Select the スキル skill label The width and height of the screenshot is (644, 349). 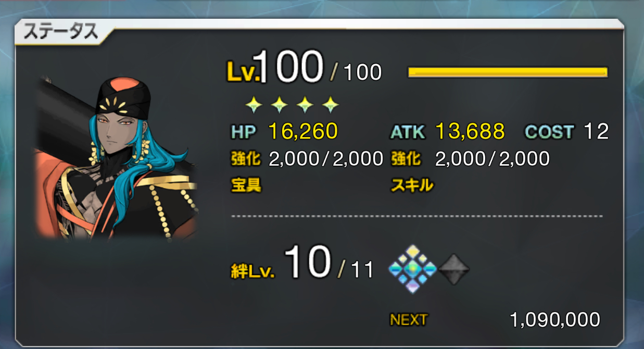tap(412, 185)
